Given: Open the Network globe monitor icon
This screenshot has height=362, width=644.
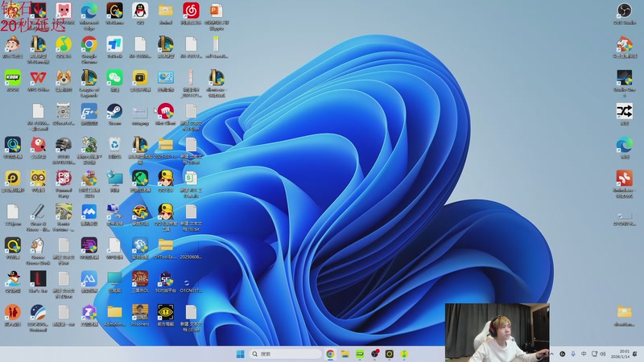Looking at the screenshot, I should [x=114, y=179].
